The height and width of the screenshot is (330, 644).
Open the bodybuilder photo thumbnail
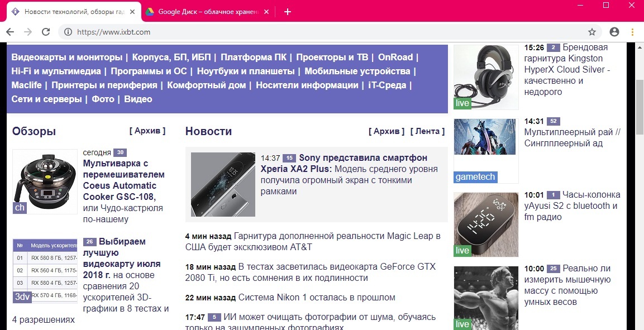coord(486,298)
